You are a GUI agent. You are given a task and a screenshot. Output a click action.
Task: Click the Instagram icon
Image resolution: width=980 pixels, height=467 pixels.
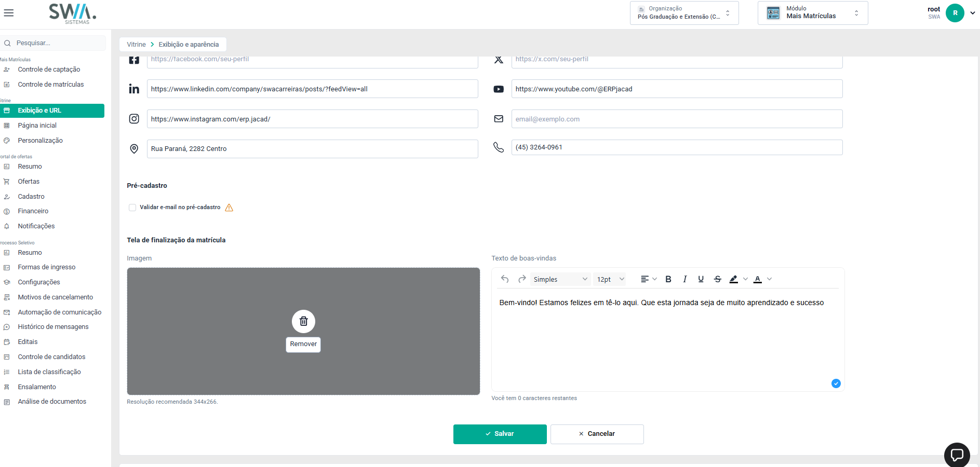coord(134,119)
